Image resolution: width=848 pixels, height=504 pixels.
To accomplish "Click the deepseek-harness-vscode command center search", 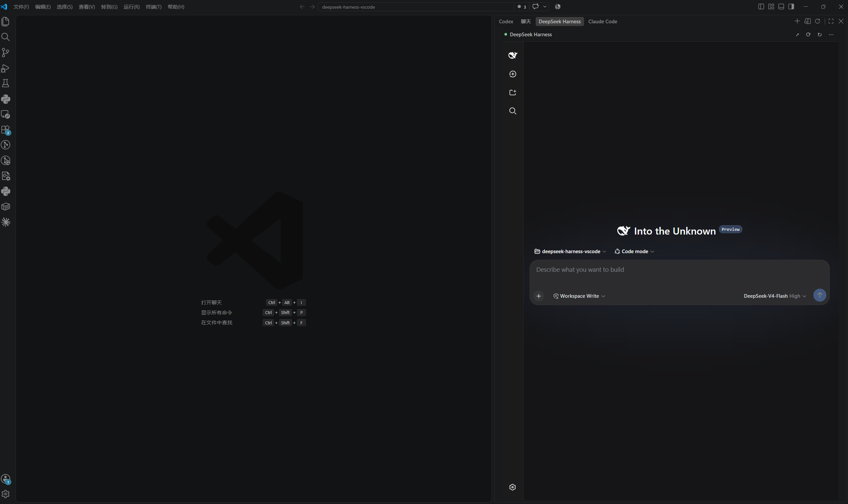I will click(x=416, y=7).
